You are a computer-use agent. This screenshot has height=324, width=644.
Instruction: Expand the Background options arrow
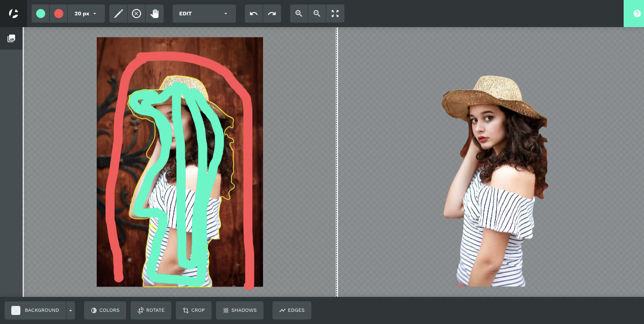pyautogui.click(x=71, y=310)
